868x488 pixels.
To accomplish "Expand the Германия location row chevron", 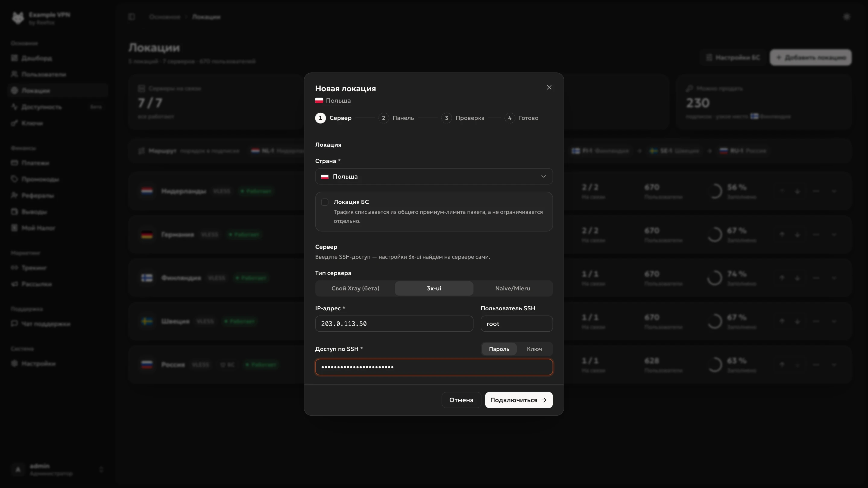I will click(x=834, y=234).
